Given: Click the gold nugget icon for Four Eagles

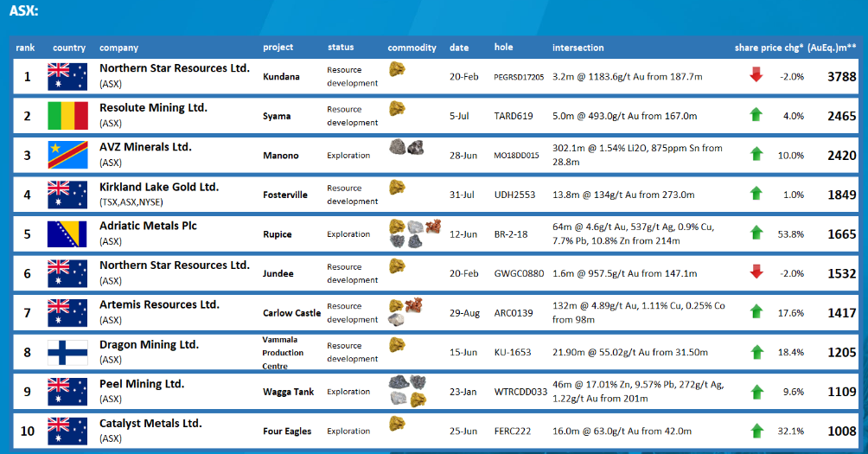Looking at the screenshot, I should click(397, 424).
